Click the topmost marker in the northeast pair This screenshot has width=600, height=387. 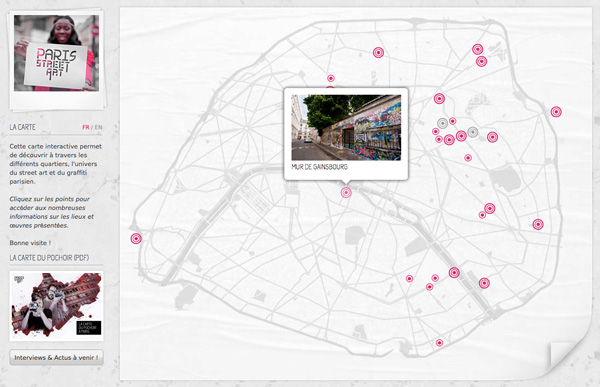pos(477,49)
